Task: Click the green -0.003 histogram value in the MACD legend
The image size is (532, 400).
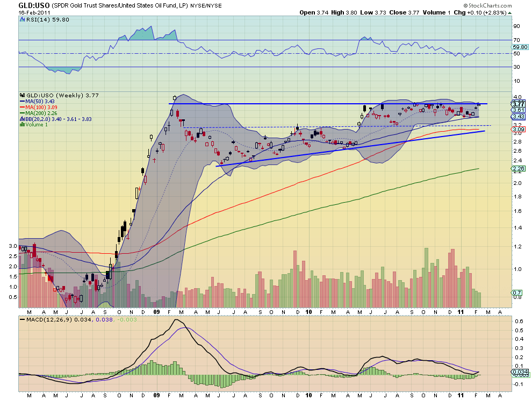Action: (x=127, y=319)
